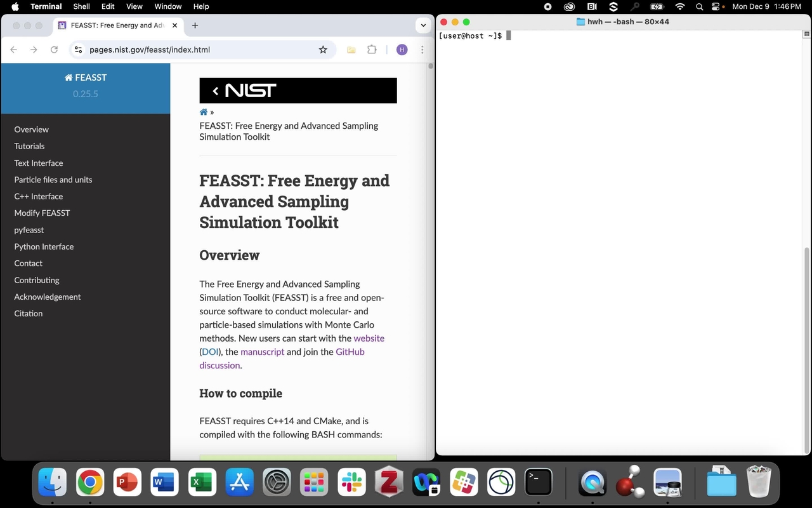This screenshot has width=812, height=508.
Task: Open Preview icon in the Dock
Action: coord(667,483)
